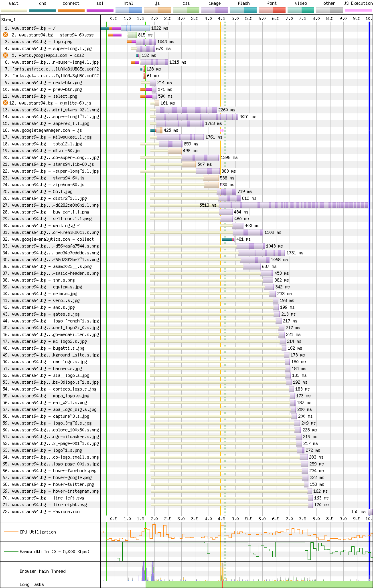Screen dimensions: 373x588
Task: Select the '3051 ms' duration label
Action: pyautogui.click(x=248, y=117)
